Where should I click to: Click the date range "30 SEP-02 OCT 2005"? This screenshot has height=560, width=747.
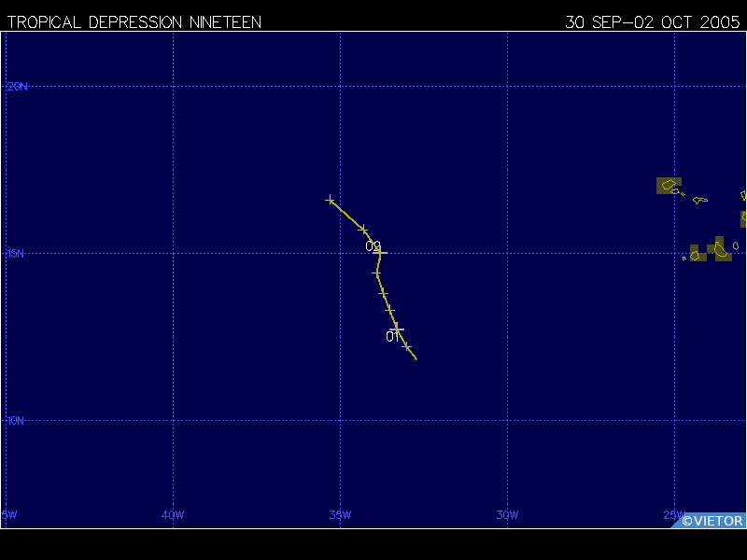pos(654,21)
